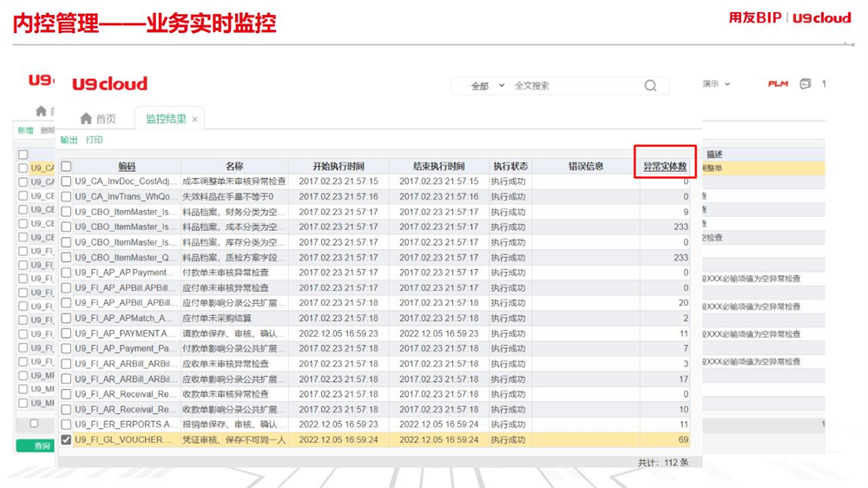Select the 应付单未审核异常检查 name cell
Viewport: 868px width, 488px height.
(226, 288)
